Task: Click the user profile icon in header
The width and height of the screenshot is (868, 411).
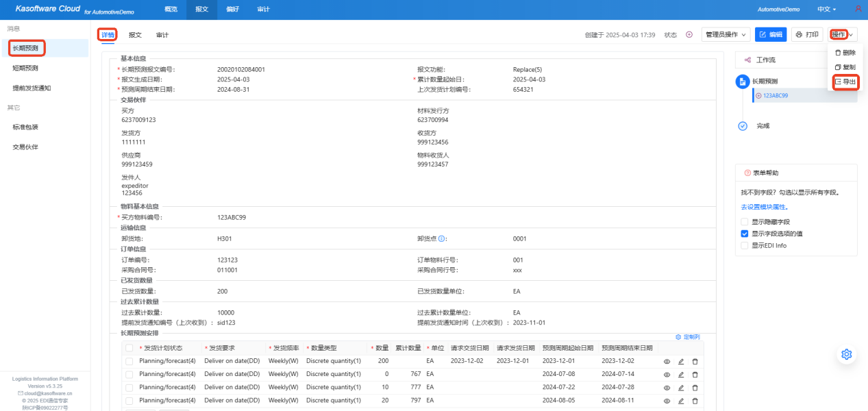Action: click(x=858, y=9)
